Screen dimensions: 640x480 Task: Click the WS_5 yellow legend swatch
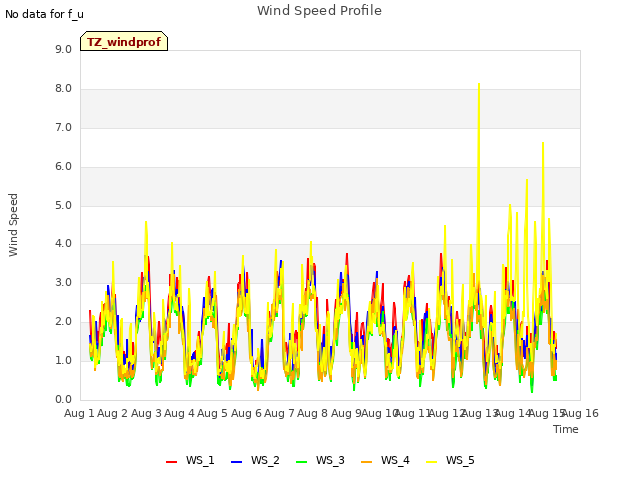(x=431, y=462)
